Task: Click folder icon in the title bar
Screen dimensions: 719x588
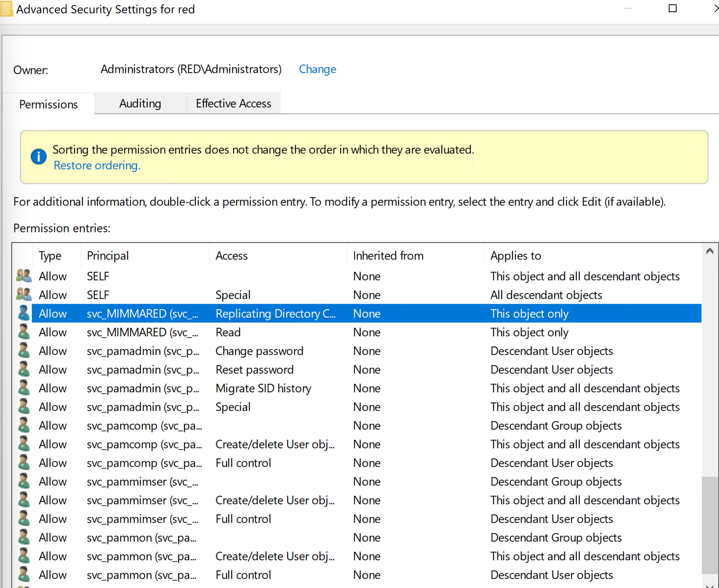Action: pos(7,9)
